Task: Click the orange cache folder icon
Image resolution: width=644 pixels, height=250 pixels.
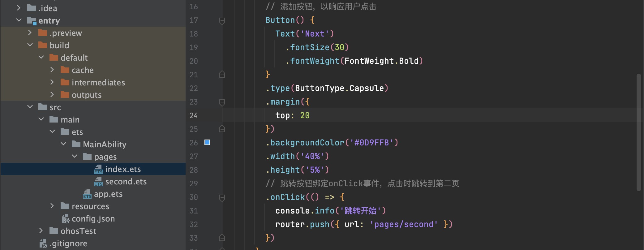Action: tap(65, 70)
